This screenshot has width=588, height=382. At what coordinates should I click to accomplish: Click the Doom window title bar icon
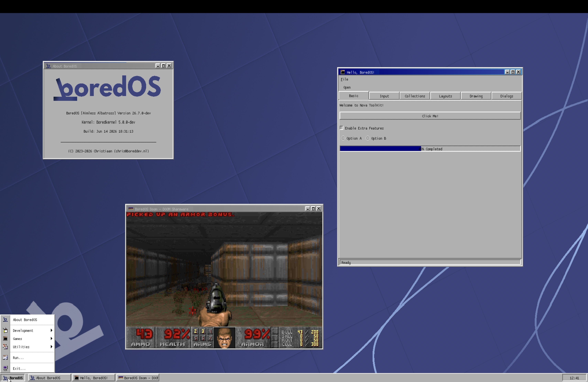click(131, 209)
